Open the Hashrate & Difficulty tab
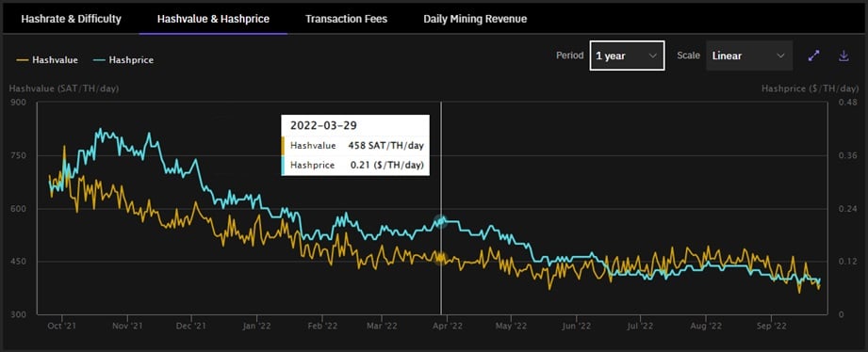Screen dimensions: 868x352 click(x=71, y=19)
